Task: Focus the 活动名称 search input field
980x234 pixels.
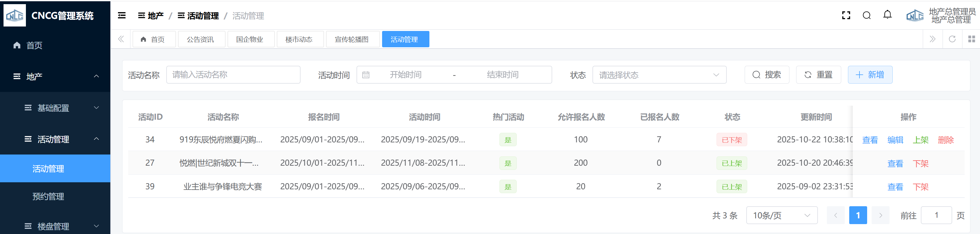Action: coord(233,75)
